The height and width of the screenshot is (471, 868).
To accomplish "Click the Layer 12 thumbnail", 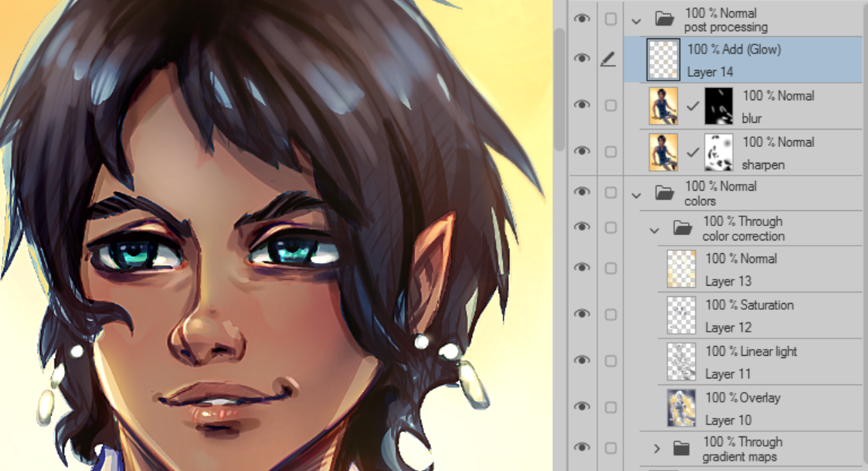I will pyautogui.click(x=681, y=315).
